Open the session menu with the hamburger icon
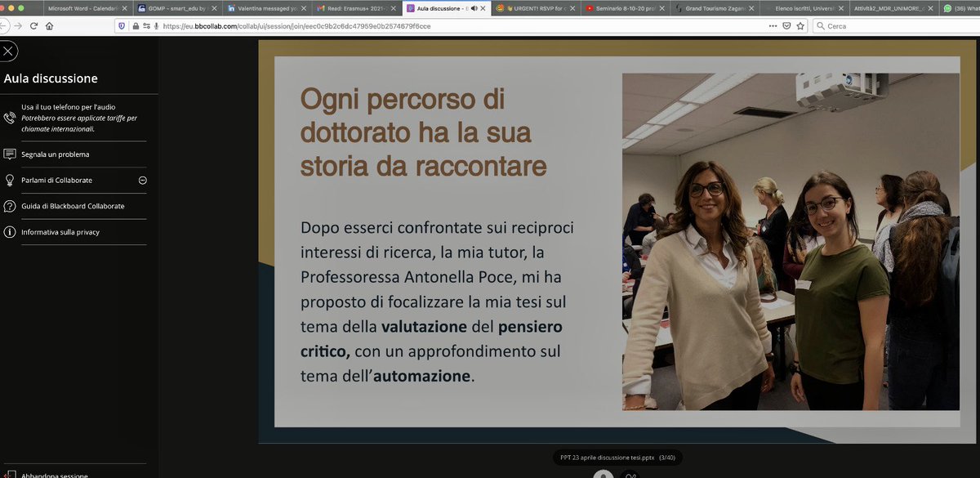The image size is (980, 478). pyautogui.click(x=7, y=51)
